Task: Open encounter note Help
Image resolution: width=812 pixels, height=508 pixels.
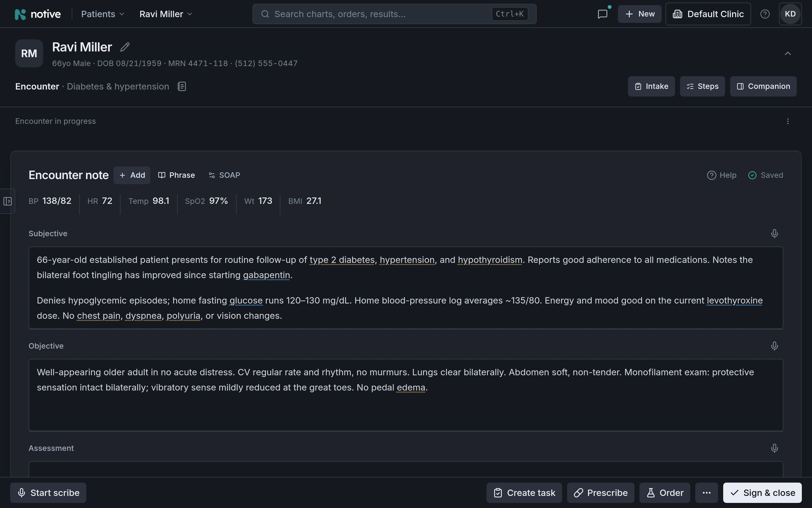Action: [x=721, y=175]
